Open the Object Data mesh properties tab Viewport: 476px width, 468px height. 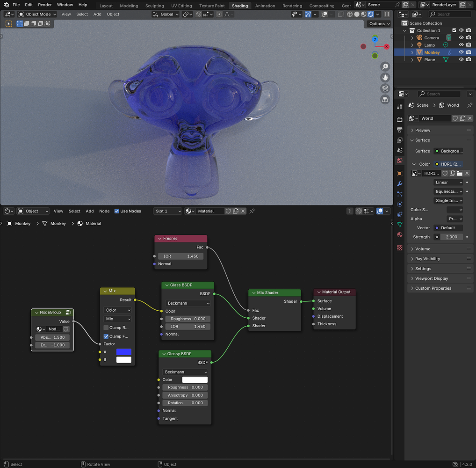pyautogui.click(x=399, y=225)
